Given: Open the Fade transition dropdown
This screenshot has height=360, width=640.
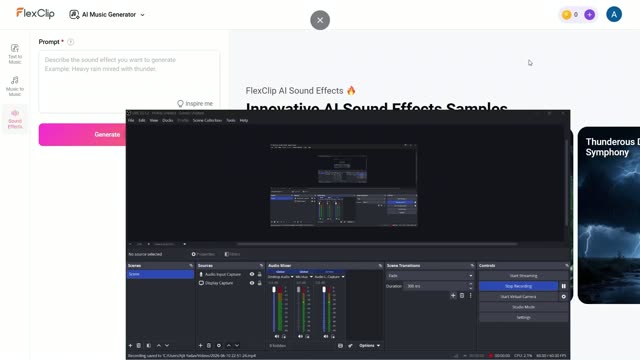Looking at the screenshot, I should coord(430,276).
